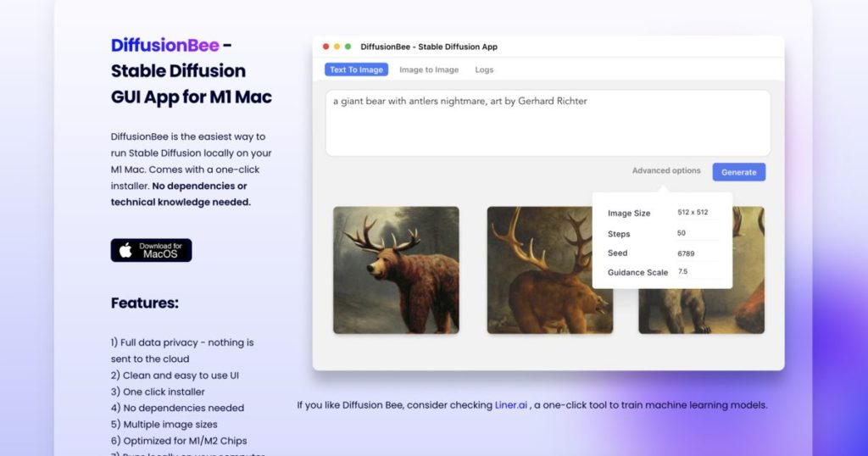Switch to the Image to Image tab
This screenshot has height=456, width=868.
click(x=429, y=70)
